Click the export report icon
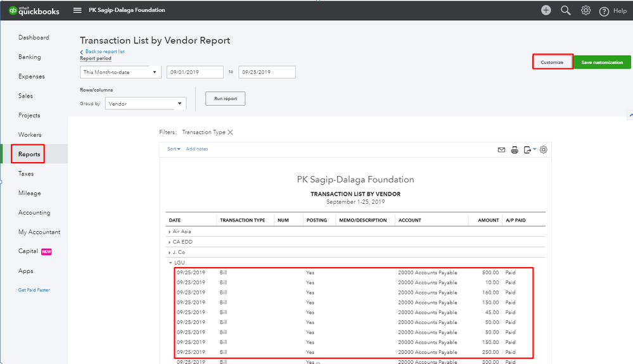Viewport: 633px width, 364px height. coord(527,150)
